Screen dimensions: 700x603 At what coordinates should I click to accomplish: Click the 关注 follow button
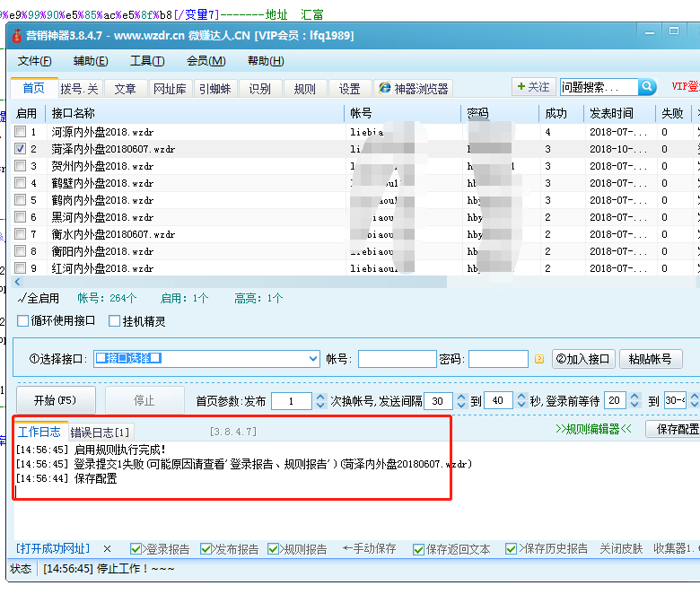click(533, 86)
